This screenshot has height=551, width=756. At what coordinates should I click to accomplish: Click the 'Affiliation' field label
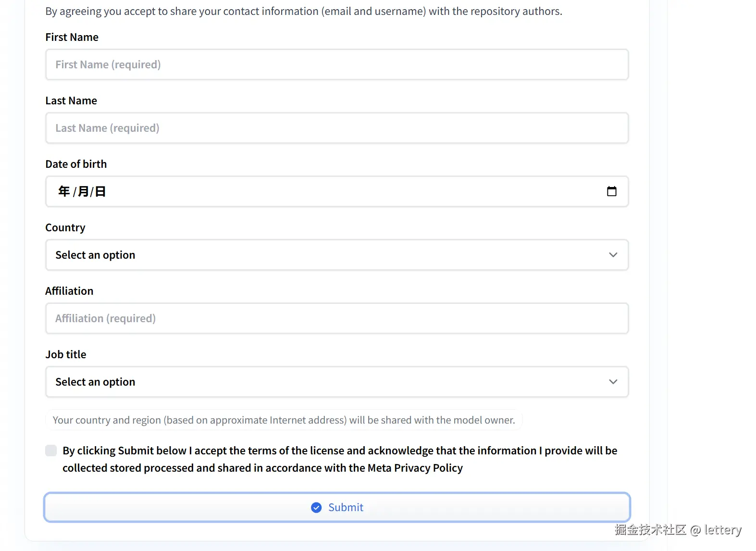tap(69, 291)
